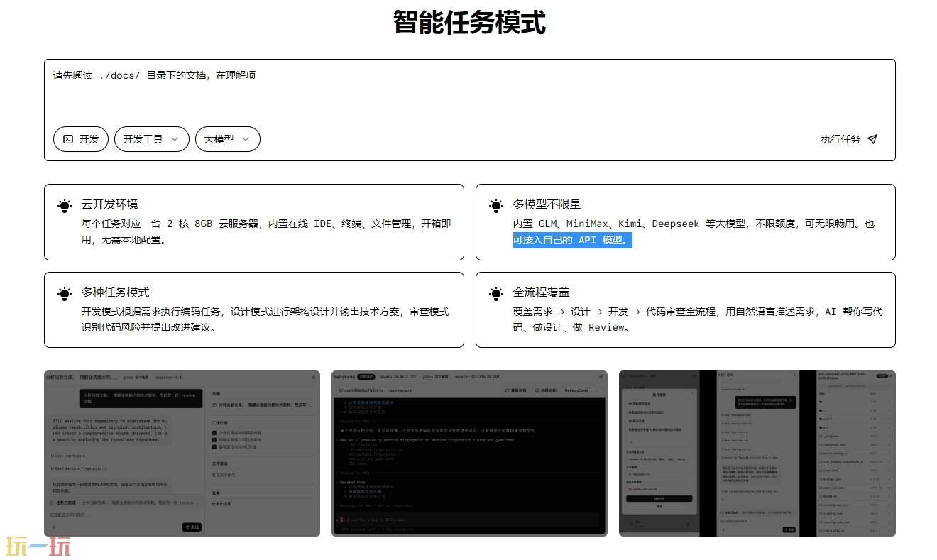
Task: Click the paper-plane send icon beside 执行任务
Action: [x=872, y=139]
